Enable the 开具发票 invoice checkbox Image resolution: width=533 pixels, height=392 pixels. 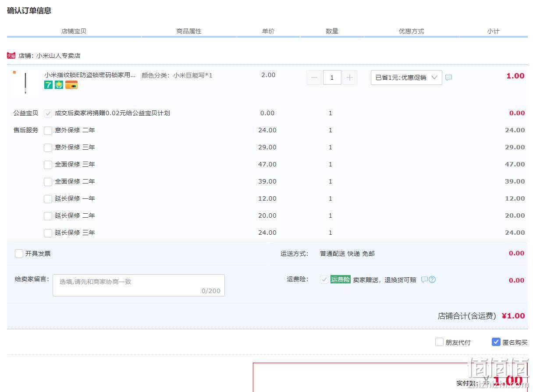pyautogui.click(x=19, y=254)
